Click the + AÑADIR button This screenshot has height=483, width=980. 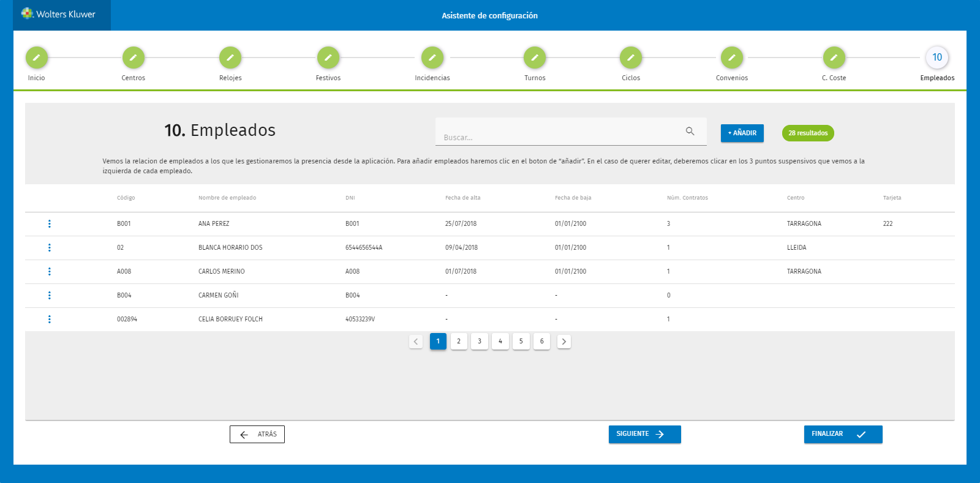742,133
